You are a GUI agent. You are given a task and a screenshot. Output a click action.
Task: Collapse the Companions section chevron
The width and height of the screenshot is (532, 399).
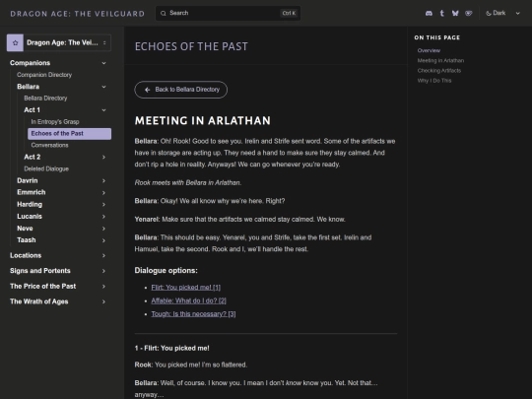103,63
